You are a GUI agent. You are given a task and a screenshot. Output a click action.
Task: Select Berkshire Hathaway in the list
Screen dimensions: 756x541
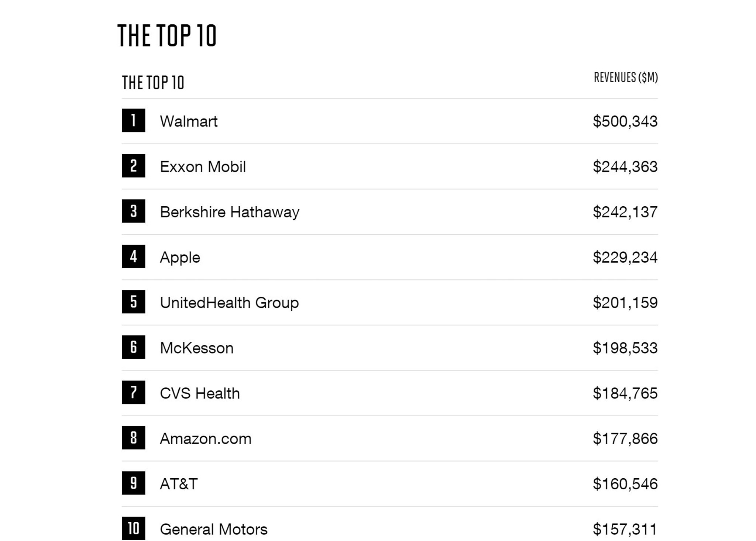[x=229, y=212]
